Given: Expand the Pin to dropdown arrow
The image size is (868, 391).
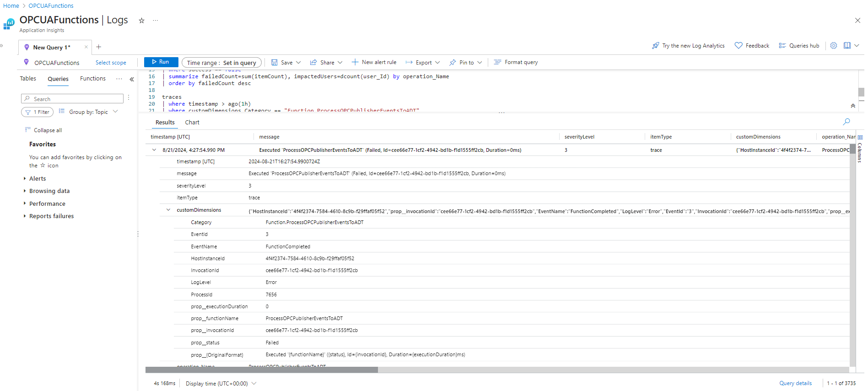Looking at the screenshot, I should point(480,63).
